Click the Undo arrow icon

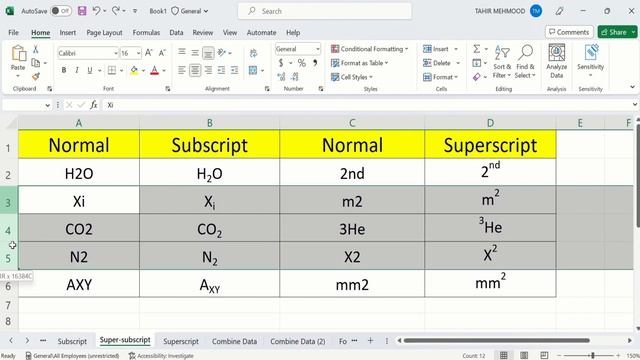pos(96,11)
